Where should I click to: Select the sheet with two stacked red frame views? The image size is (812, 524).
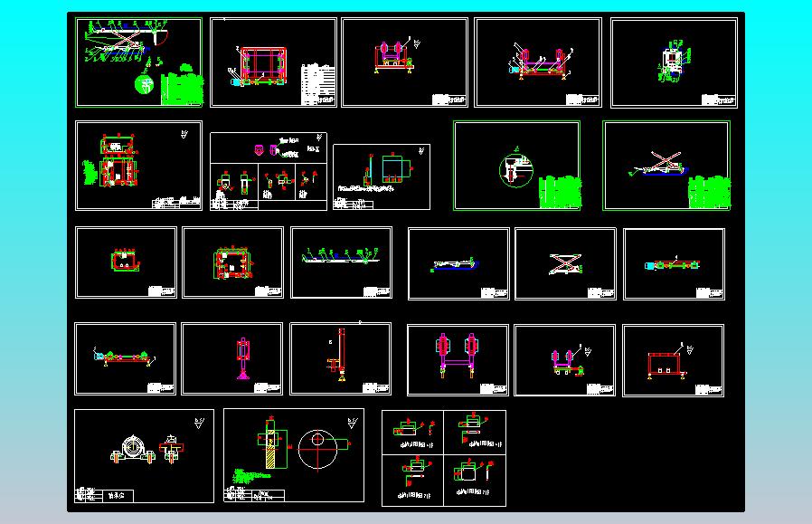click(x=138, y=166)
